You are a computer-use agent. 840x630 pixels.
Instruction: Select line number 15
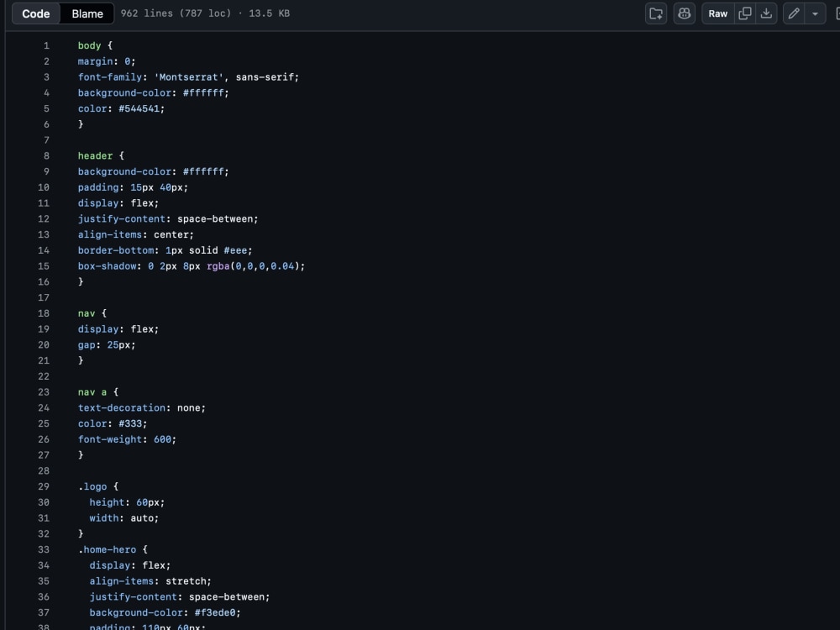coord(44,266)
